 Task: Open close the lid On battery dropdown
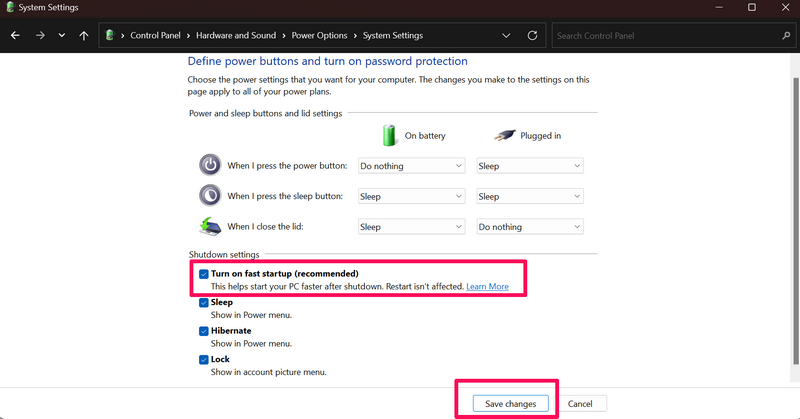[411, 227]
